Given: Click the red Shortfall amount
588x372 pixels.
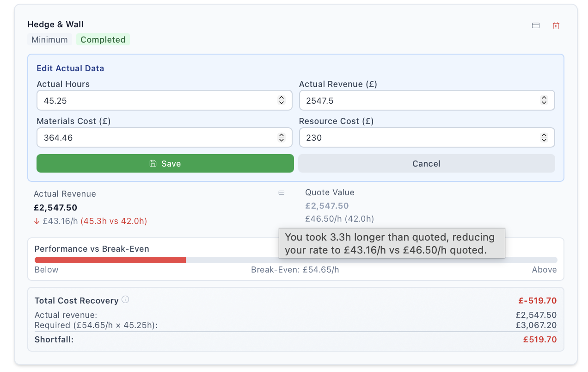Looking at the screenshot, I should [540, 339].
